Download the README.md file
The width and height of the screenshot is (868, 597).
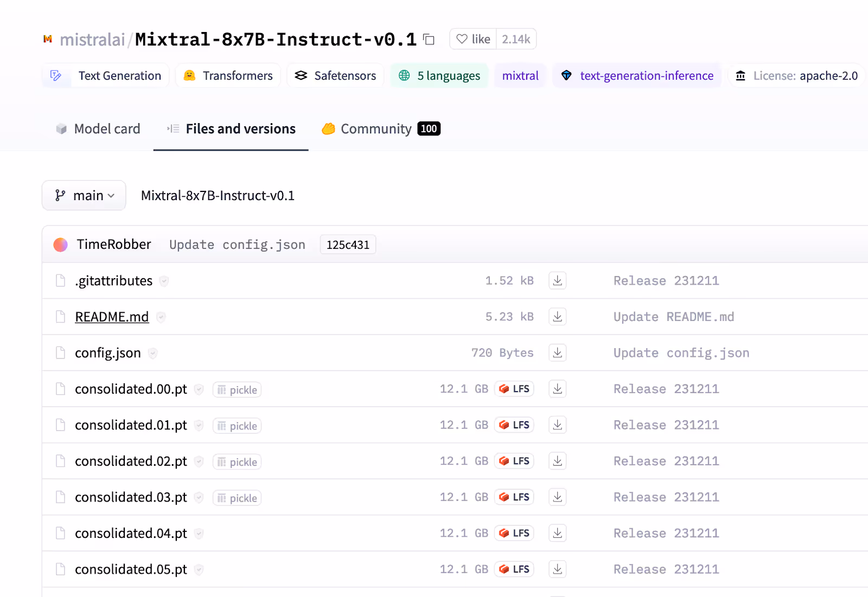[x=557, y=317]
